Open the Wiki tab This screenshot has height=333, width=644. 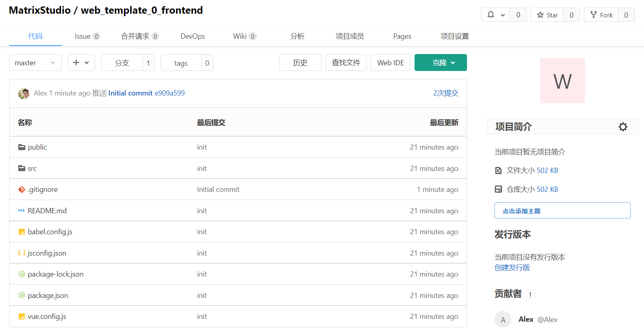tap(245, 36)
